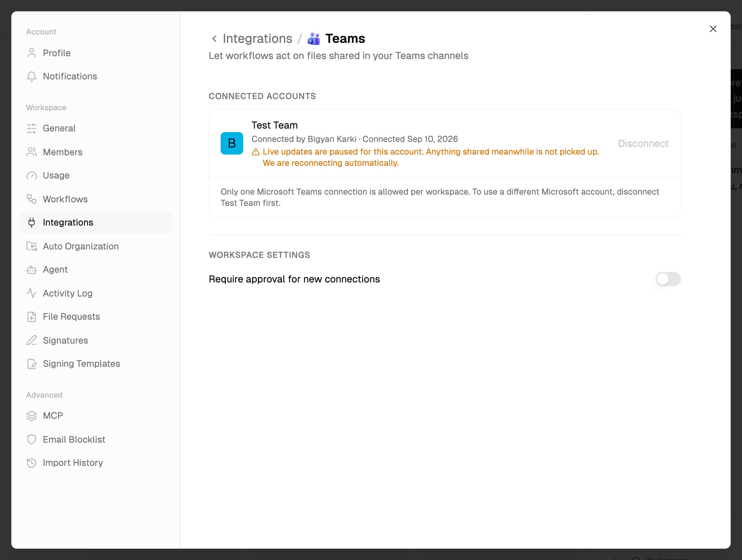Image resolution: width=742 pixels, height=560 pixels.
Task: Click the Signatures pen icon
Action: 32,340
